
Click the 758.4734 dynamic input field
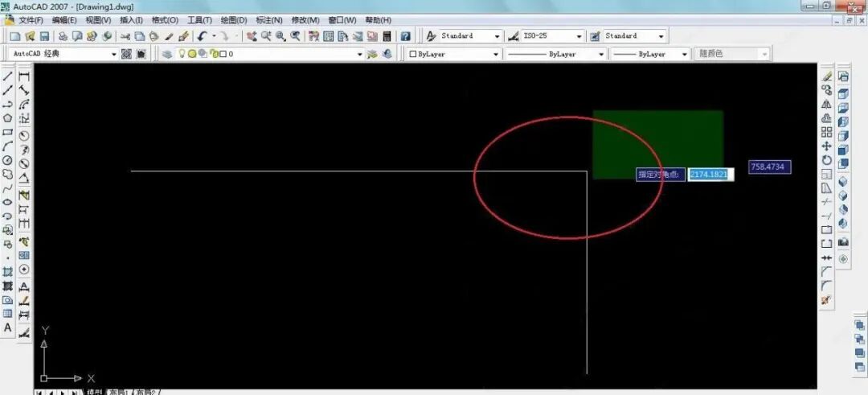[769, 167]
